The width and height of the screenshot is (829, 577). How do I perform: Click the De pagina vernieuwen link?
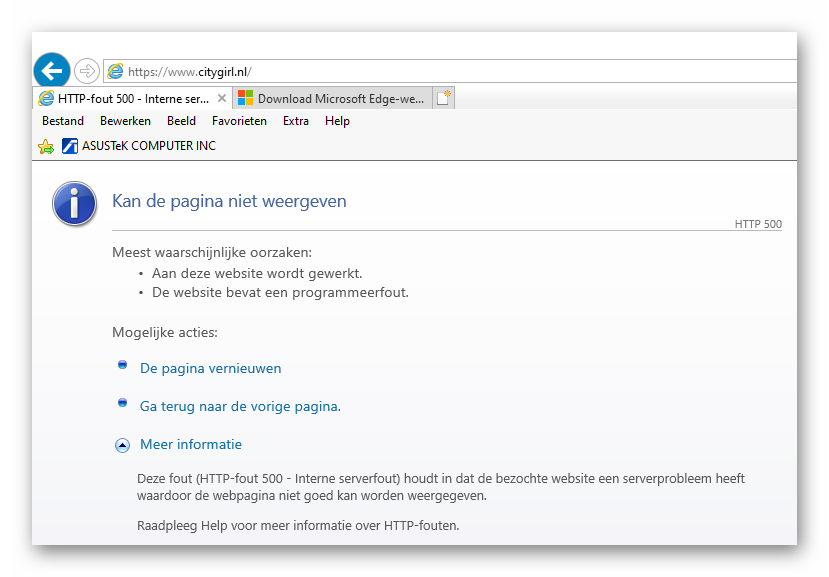click(x=210, y=368)
